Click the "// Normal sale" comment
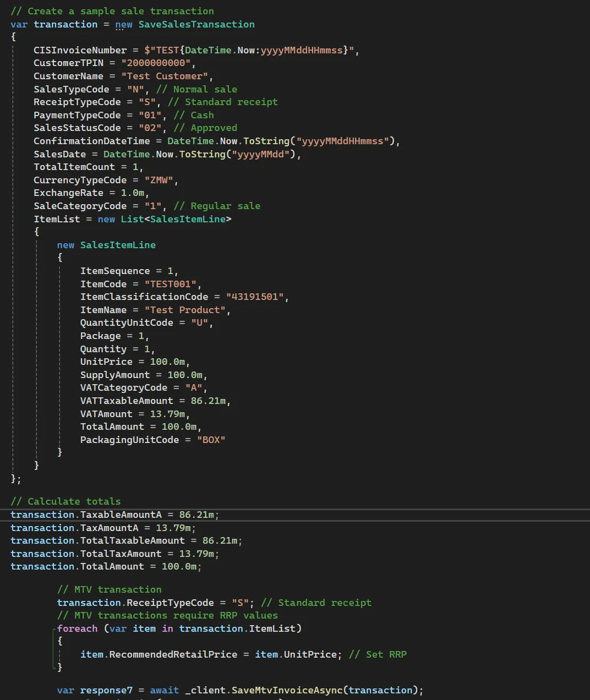 (196, 89)
